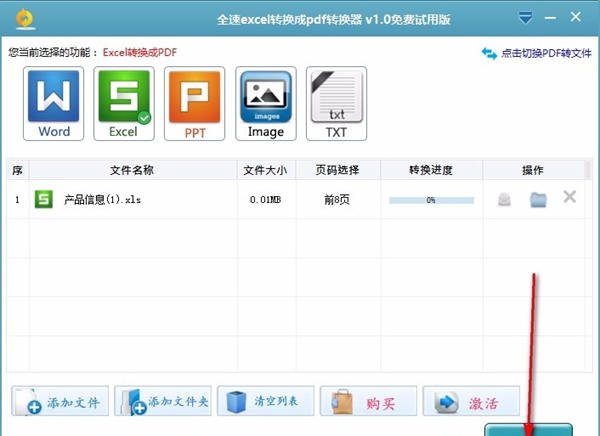Click the 清空列表 button
600x436 pixels.
point(266,401)
